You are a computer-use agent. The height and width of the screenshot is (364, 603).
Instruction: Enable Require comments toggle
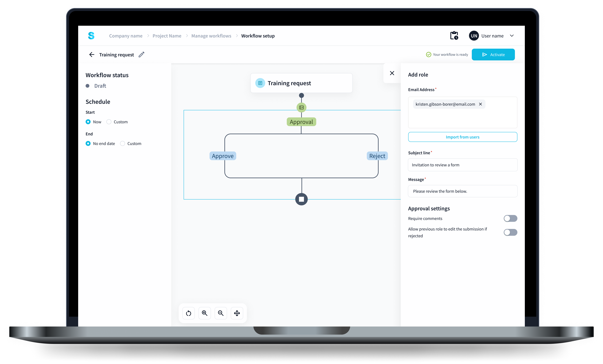pos(511,218)
